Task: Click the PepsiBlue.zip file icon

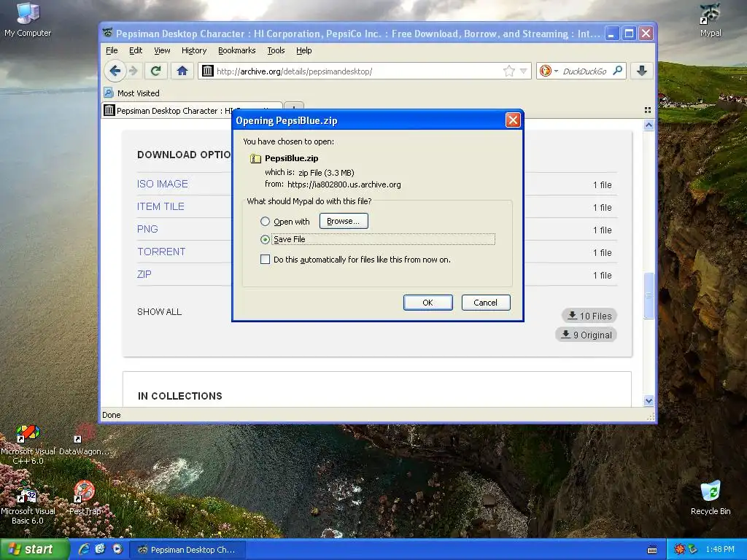Action: [x=255, y=158]
